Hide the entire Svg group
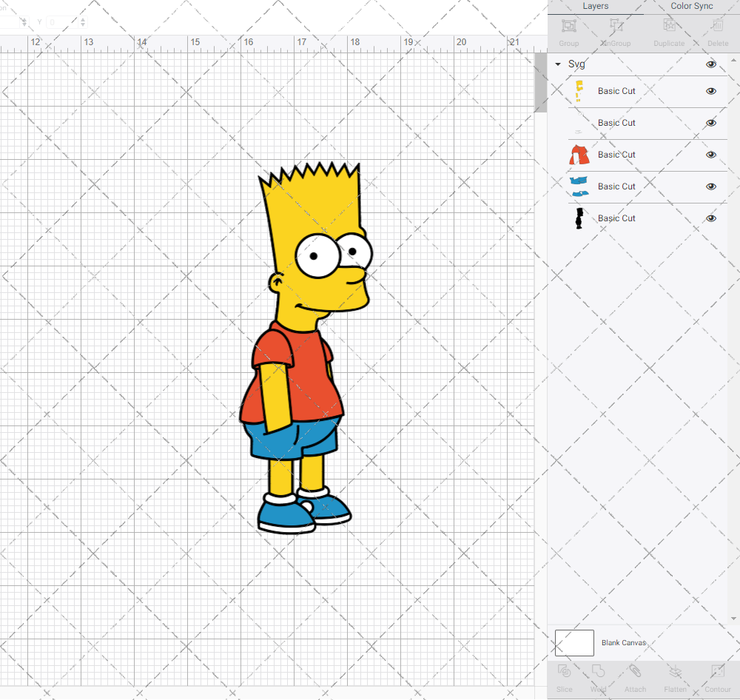Screen dimensions: 740x700 710,64
